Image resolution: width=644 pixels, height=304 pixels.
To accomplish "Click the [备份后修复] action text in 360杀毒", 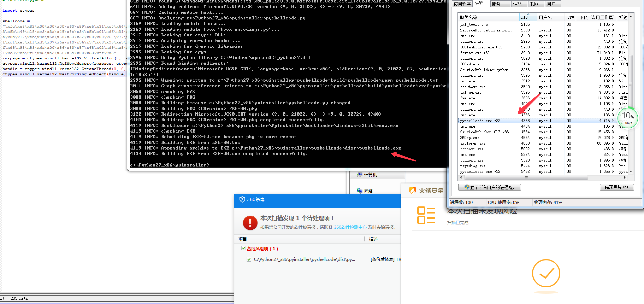I will 382,259.
